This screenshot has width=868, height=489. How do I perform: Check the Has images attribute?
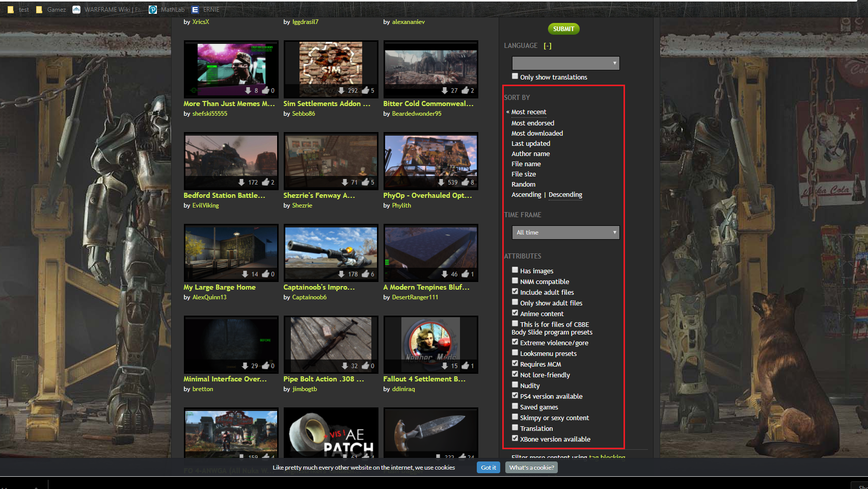coord(515,270)
